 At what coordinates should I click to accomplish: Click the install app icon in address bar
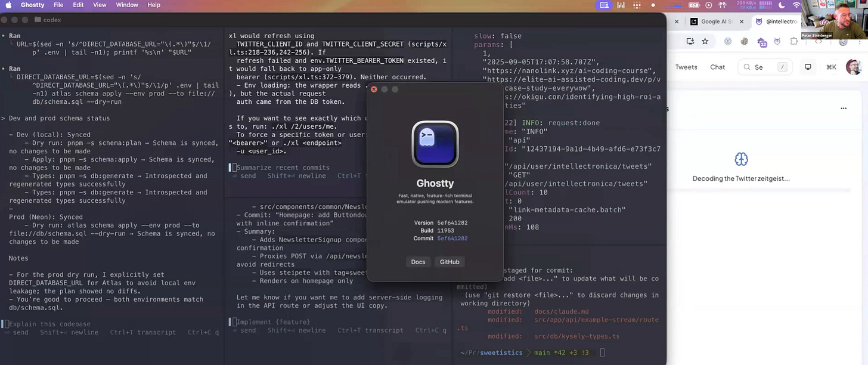(690, 41)
